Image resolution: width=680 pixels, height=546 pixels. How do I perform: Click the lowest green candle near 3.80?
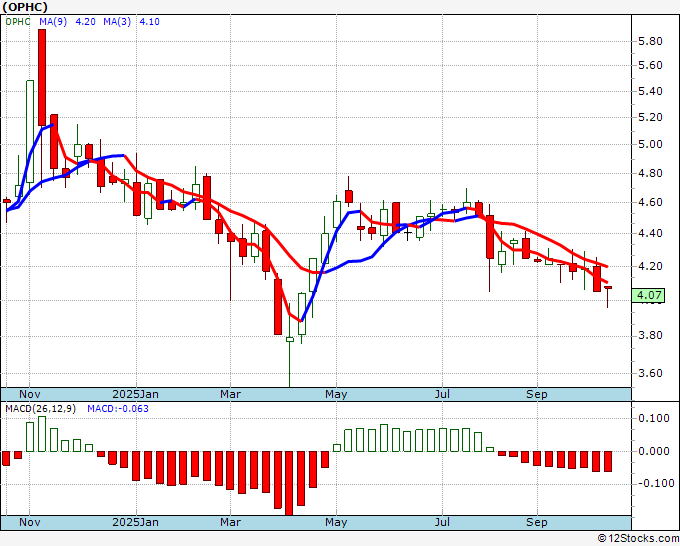click(290, 339)
